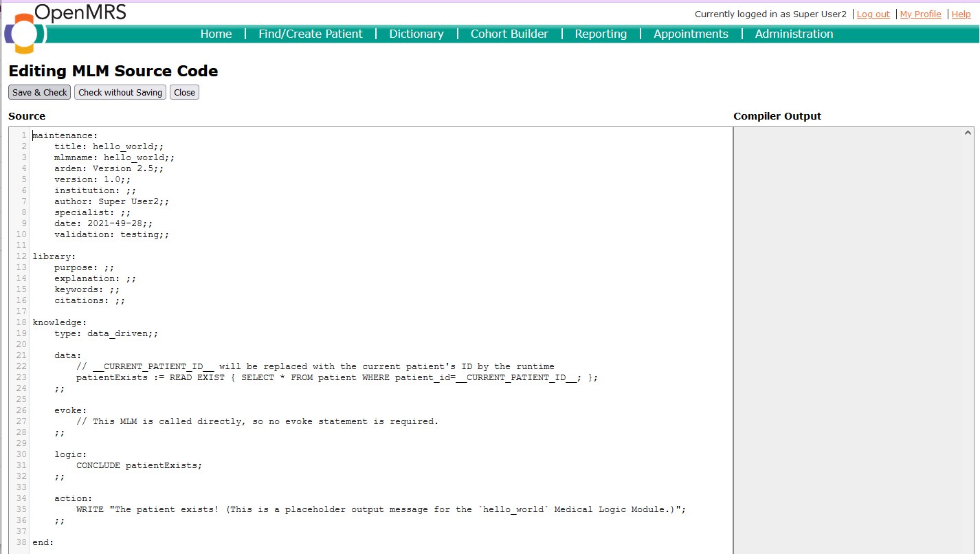Open the Home menu item
The height and width of the screenshot is (554, 980).
pos(216,34)
